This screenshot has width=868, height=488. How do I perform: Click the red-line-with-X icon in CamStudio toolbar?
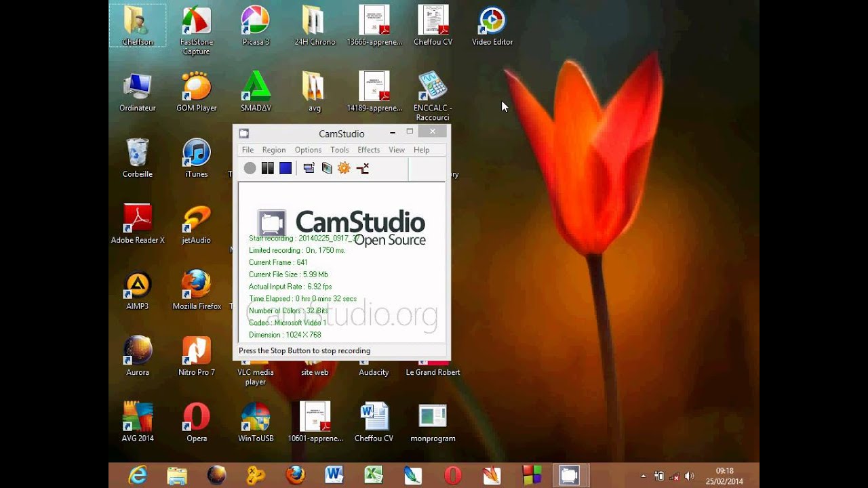(x=363, y=168)
